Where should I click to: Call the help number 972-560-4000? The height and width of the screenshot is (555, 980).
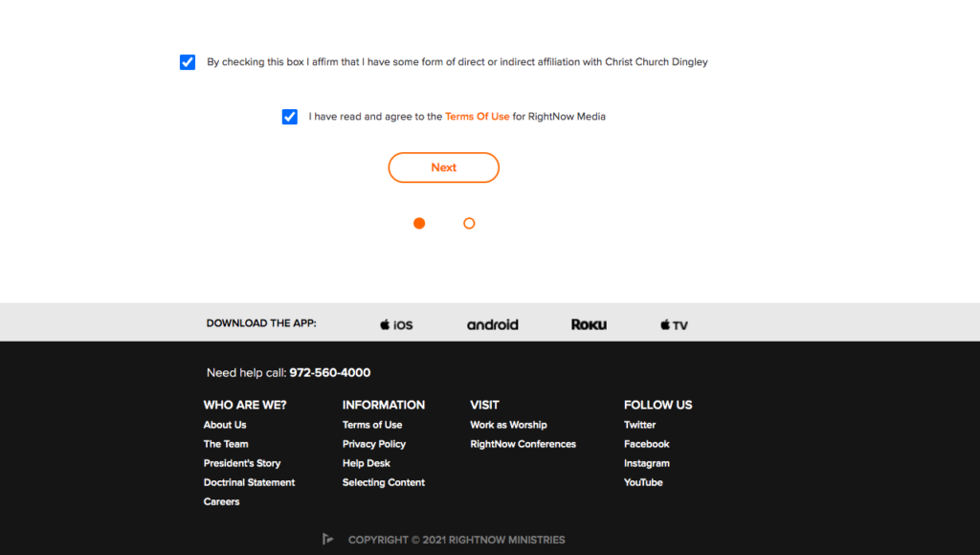pyautogui.click(x=330, y=372)
